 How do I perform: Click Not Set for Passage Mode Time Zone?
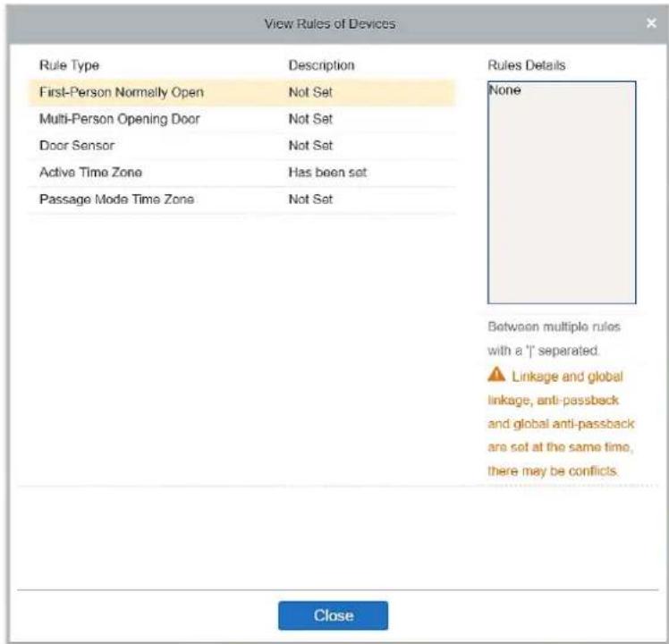click(x=310, y=199)
